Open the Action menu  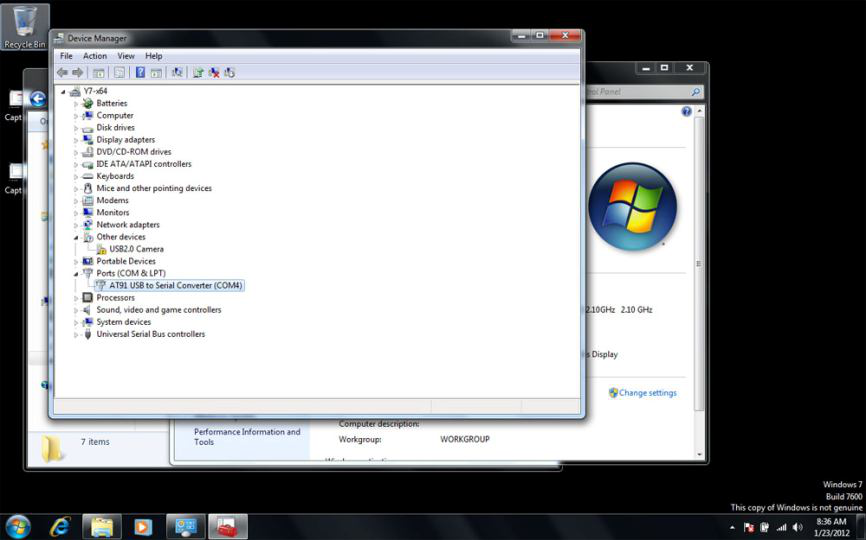click(x=95, y=56)
